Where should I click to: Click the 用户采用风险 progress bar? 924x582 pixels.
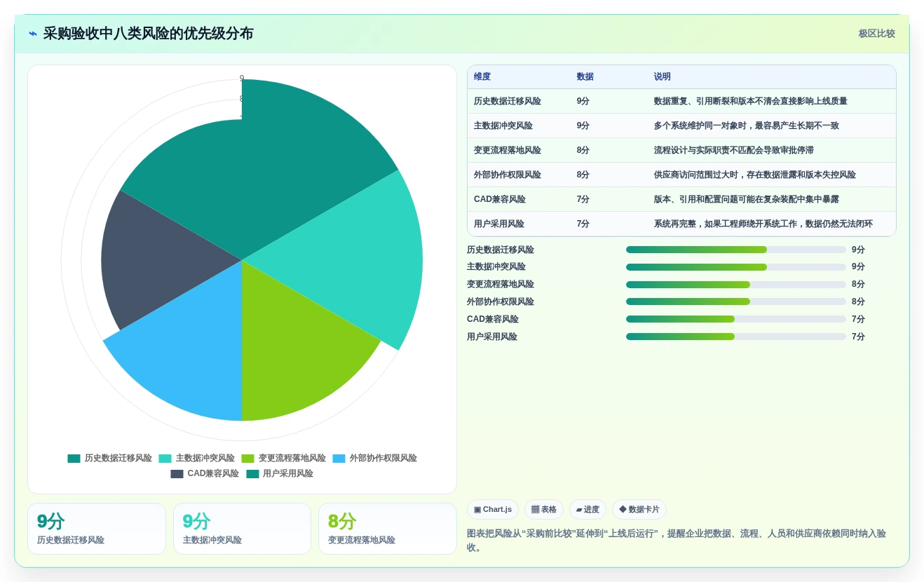pyautogui.click(x=735, y=337)
